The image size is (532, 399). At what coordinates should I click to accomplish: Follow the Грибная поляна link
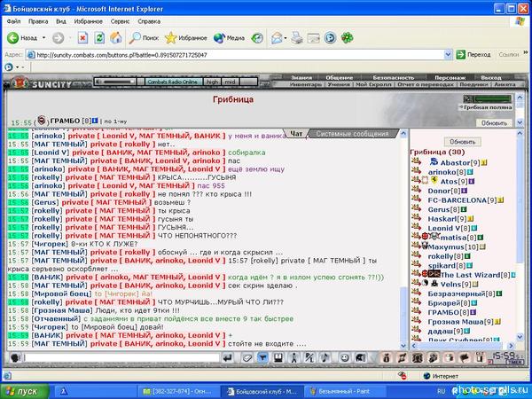pos(488,107)
